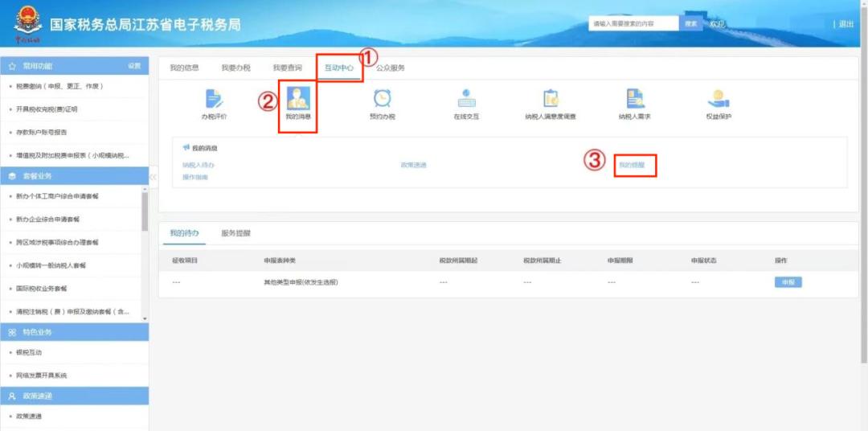Open 增值税及附加税费申报表（小规模纳税...
Viewport: 868px width, 431px height.
tap(73, 156)
